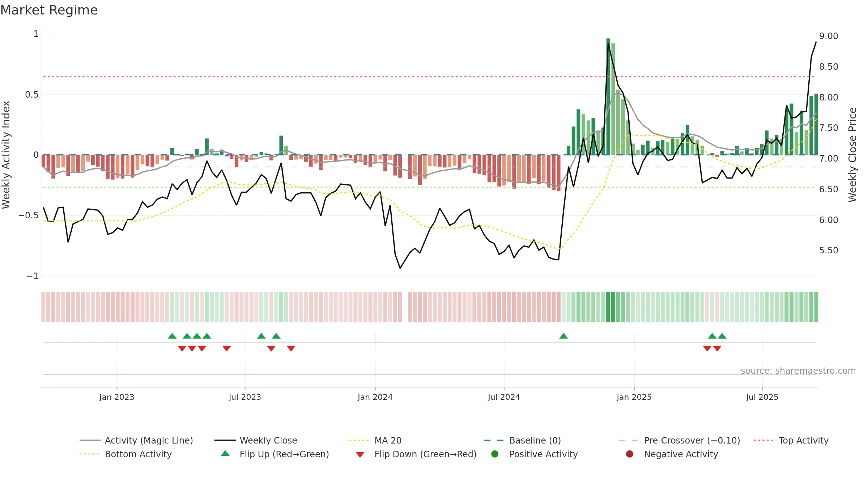Image resolution: width=868 pixels, height=488 pixels.
Task: Toggle Flip Up (Red→Green) legend entry
Action: click(275, 454)
